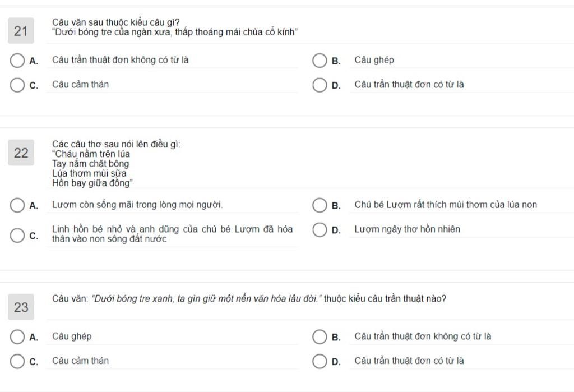Viewport: 574px width, 392px height.
Task: Click answer text 'Câu trần thuật đơn có từ là' in question 23
Action: [x=409, y=361]
